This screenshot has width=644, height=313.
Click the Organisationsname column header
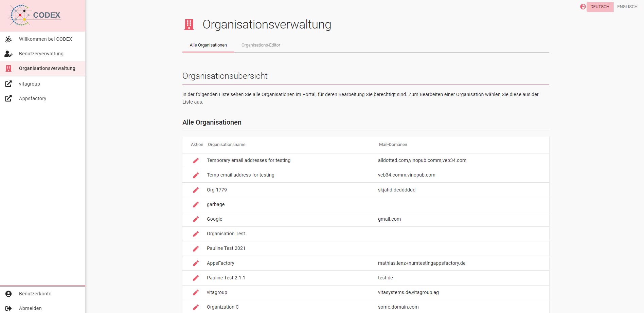tap(227, 145)
